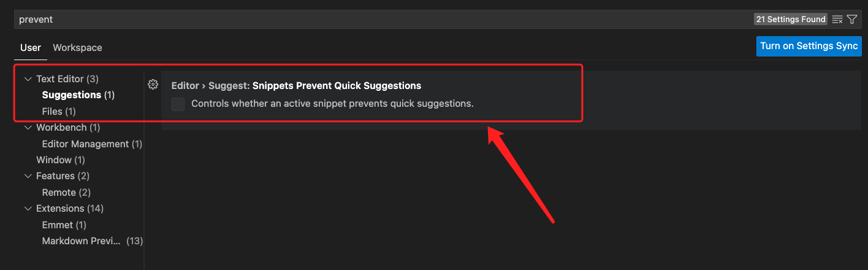Collapse the Text Editor tree section
This screenshot has width=868, height=270.
[28, 79]
